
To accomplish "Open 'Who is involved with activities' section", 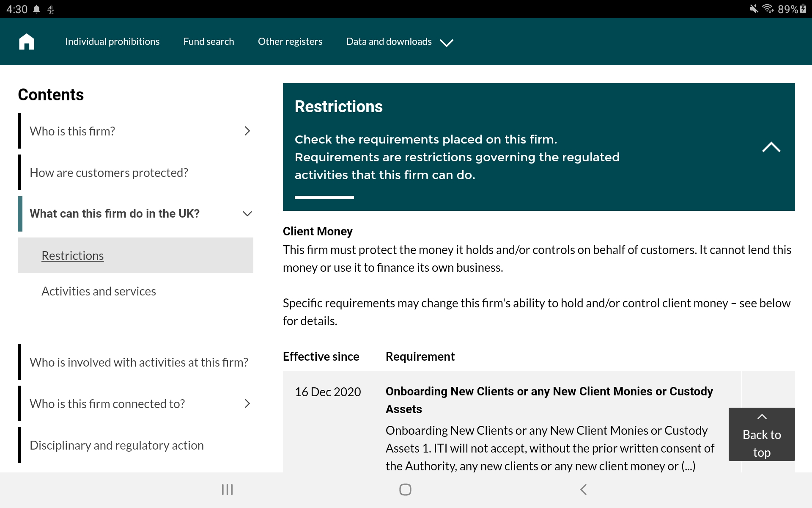I will pyautogui.click(x=139, y=362).
